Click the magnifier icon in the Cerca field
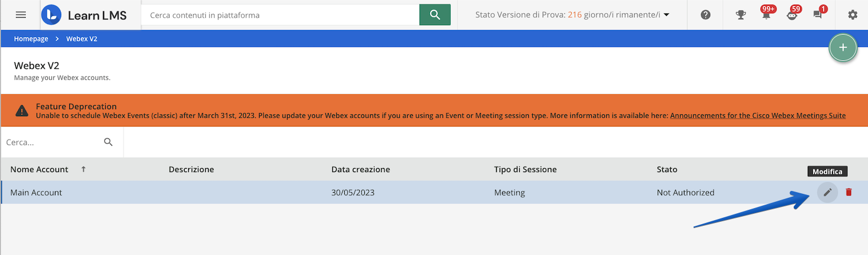 (x=108, y=142)
